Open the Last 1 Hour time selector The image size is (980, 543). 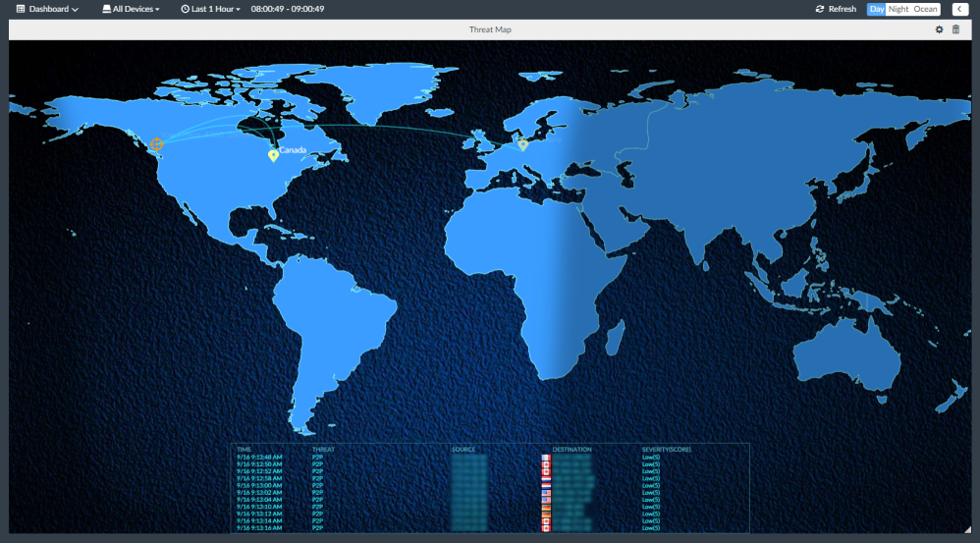tap(210, 9)
